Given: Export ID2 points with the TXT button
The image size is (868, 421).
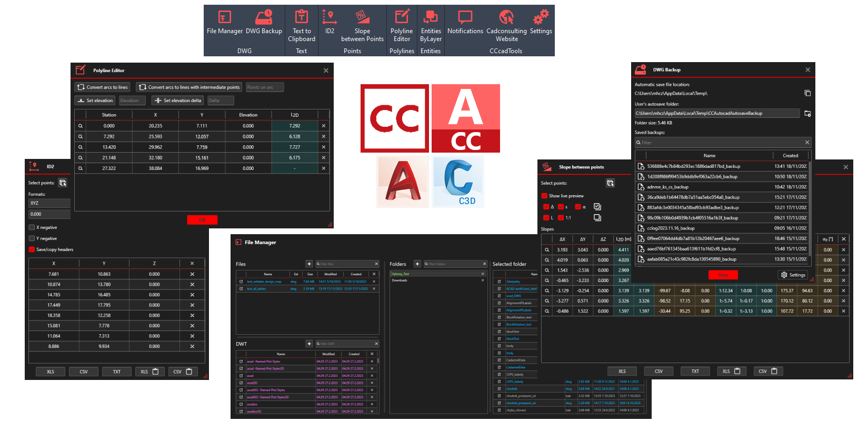Looking at the screenshot, I should point(117,372).
